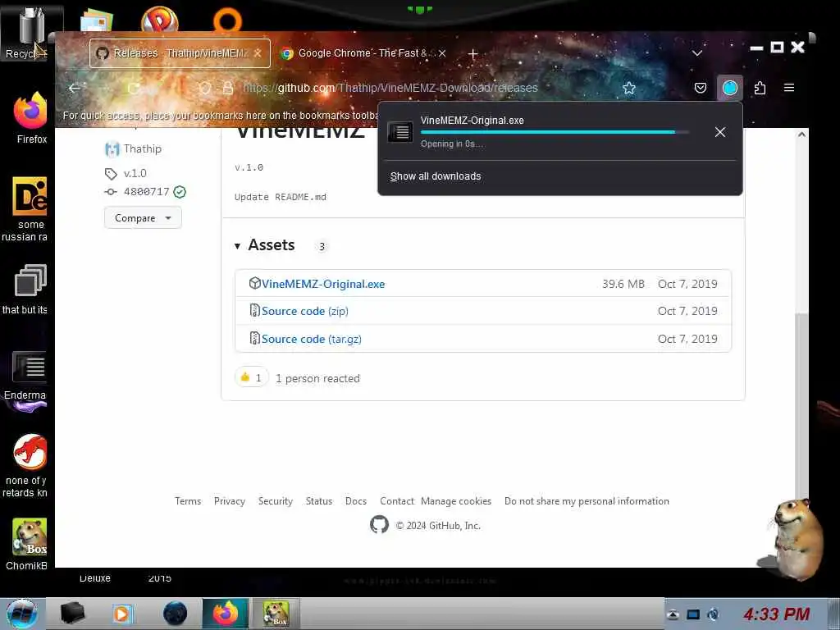840x630 pixels.
Task: Click the black box taskbar icon
Action: coord(72,614)
